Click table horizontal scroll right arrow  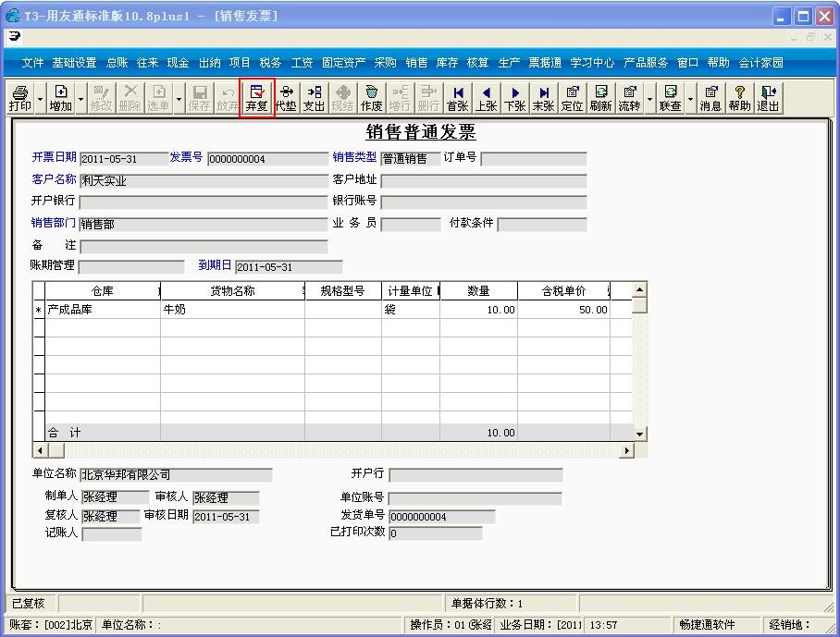[626, 450]
